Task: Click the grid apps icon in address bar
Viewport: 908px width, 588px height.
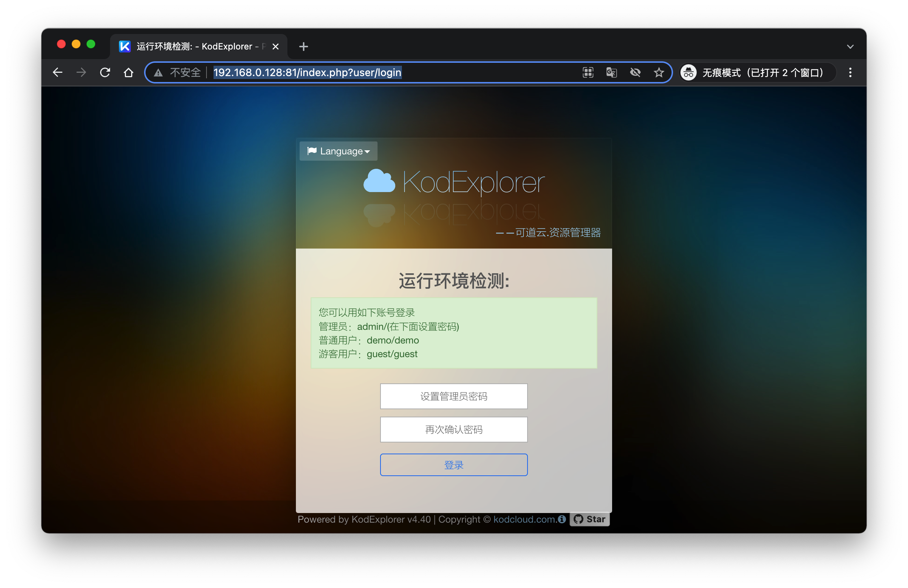Action: [588, 72]
